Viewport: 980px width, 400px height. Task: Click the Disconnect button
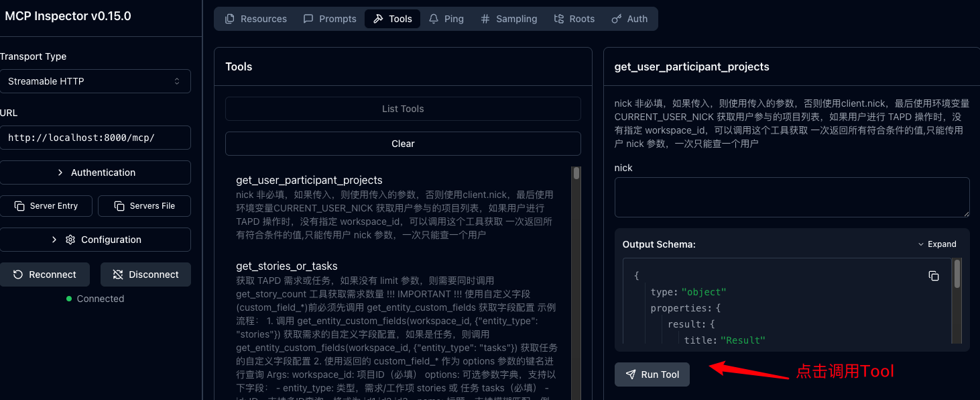coord(145,274)
